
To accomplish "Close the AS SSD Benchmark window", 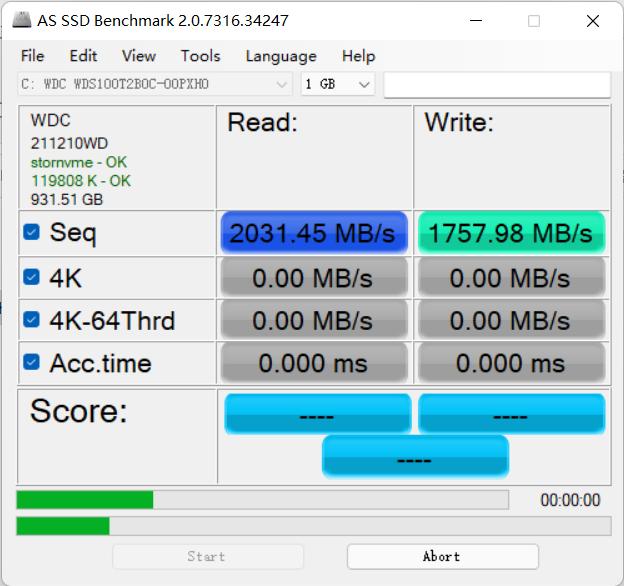I will 593,21.
